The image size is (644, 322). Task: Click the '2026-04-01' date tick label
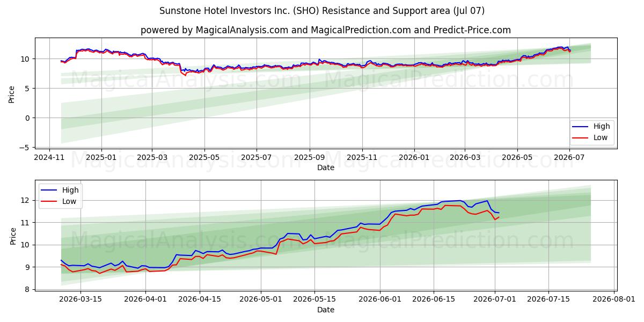pos(146,299)
